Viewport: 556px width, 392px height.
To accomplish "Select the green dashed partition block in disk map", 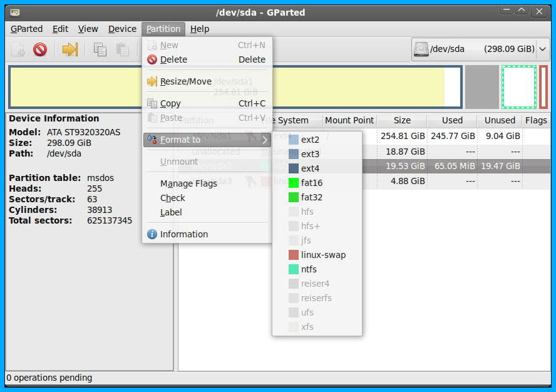I will coord(519,87).
